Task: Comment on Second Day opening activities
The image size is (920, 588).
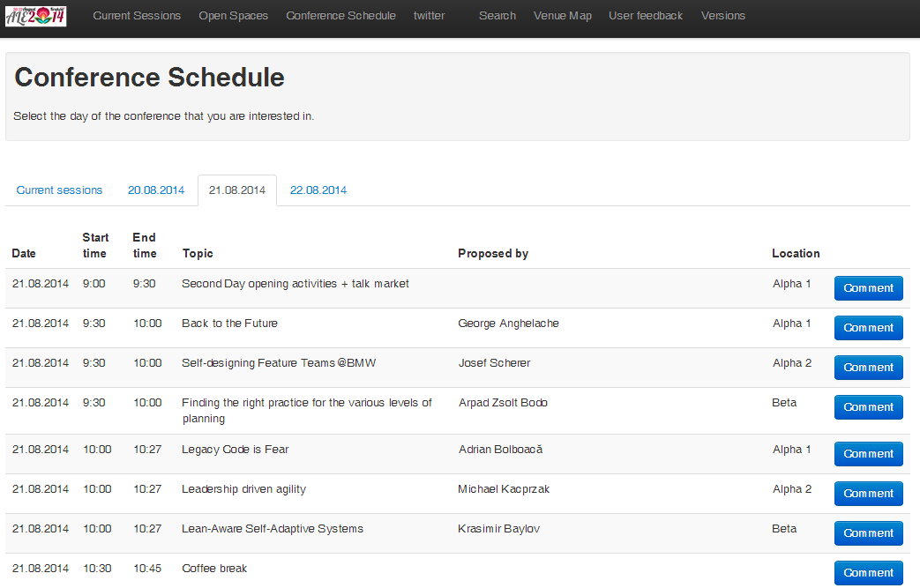Action: pyautogui.click(x=868, y=288)
